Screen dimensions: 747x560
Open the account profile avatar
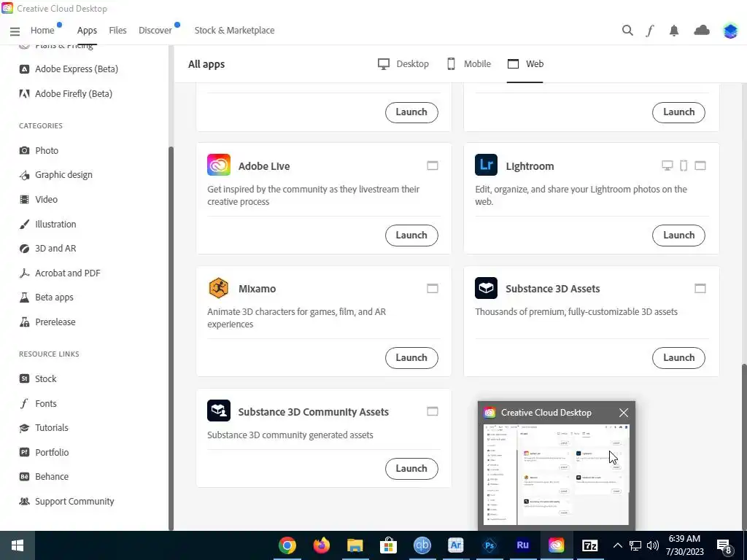(730, 31)
